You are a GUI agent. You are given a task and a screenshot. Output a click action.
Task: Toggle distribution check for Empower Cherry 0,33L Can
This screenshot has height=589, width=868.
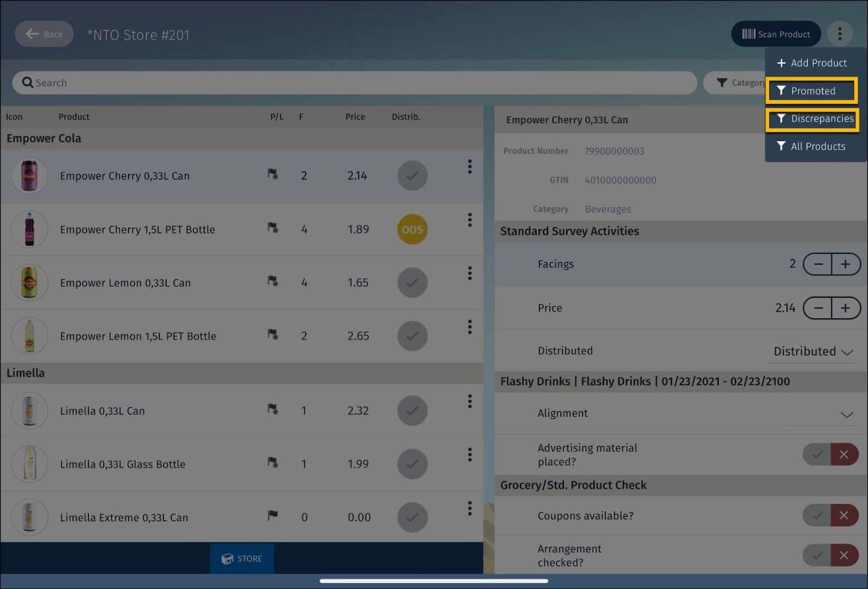coord(412,176)
